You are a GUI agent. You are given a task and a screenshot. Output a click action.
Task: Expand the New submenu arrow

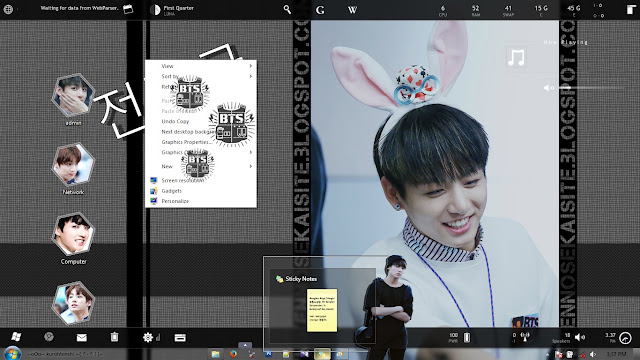251,166
